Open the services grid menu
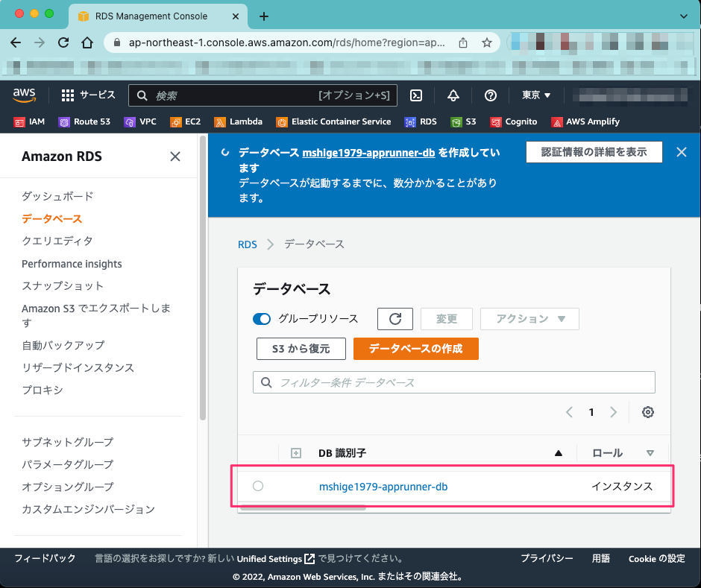 (68, 95)
